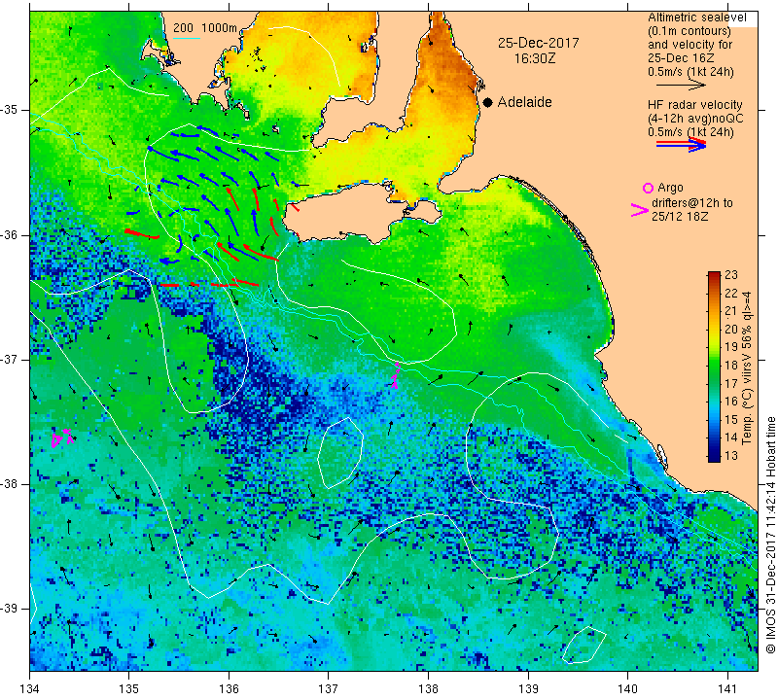
Task: Click dark blue bottom of temperature colorbar
Action: pos(714,457)
